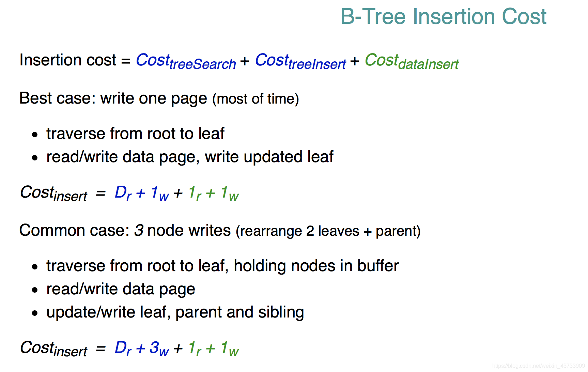Select the blue Cost treeSearch term

[186, 61]
